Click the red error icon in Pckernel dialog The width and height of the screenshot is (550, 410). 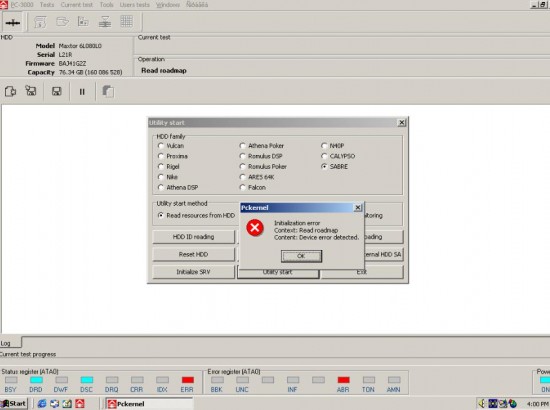255,228
